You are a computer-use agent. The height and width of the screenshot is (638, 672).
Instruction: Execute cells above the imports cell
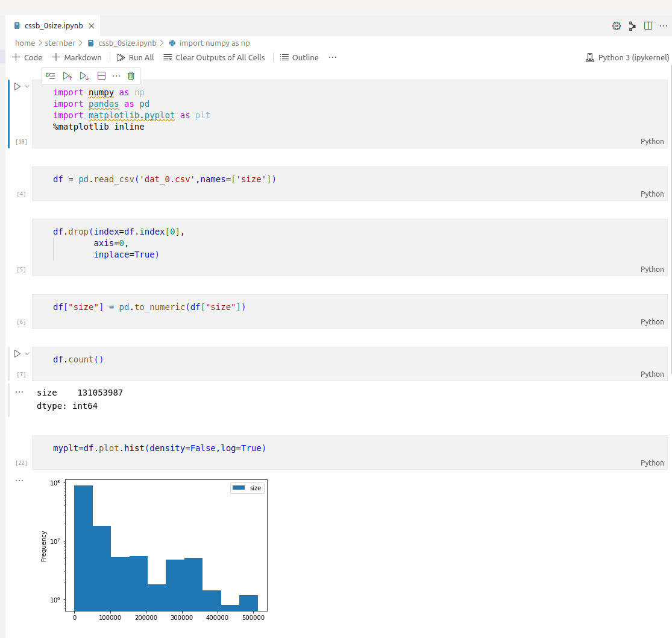(68, 76)
